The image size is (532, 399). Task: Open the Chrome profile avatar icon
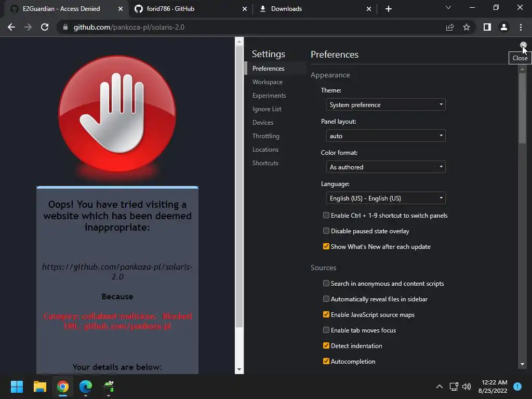click(504, 27)
